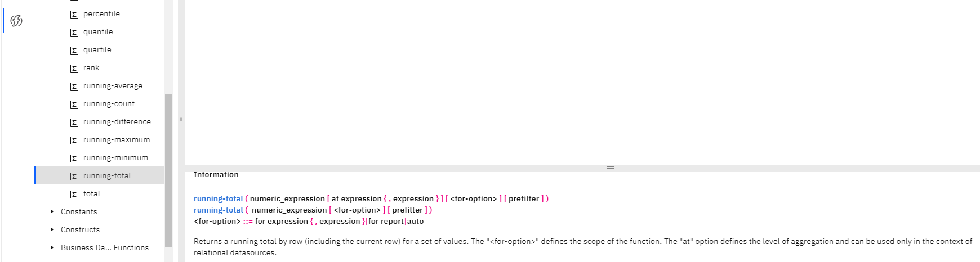Click the functions panel icon in left rail
This screenshot has width=980, height=262.
[x=16, y=21]
